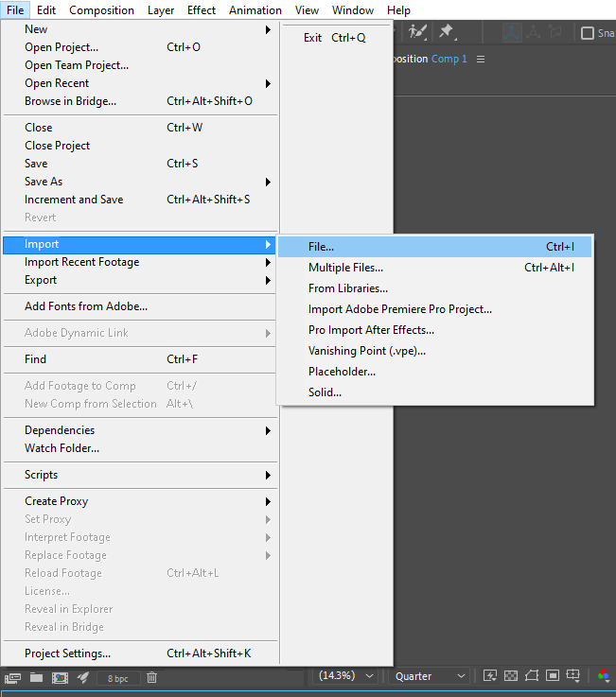Click Find in File menu

click(140, 359)
